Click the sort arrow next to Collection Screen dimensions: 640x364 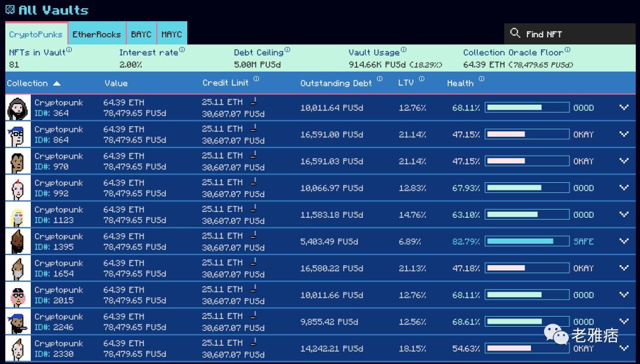tap(57, 83)
